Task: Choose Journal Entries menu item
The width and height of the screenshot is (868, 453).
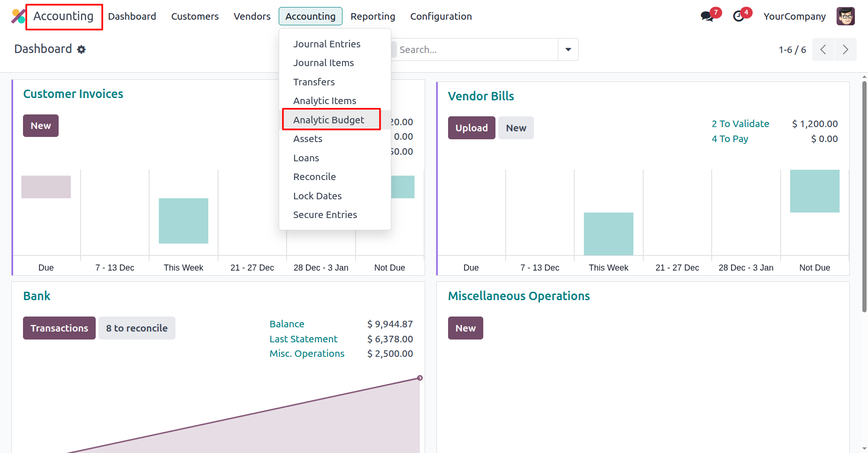Action: [327, 44]
